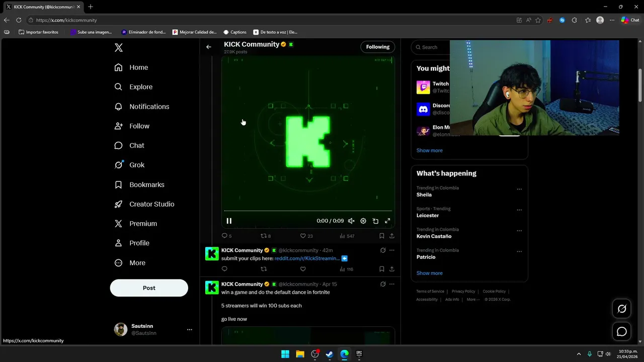644x362 pixels.
Task: Open Copilot Chat in the Edge toolbar
Action: [x=630, y=20]
